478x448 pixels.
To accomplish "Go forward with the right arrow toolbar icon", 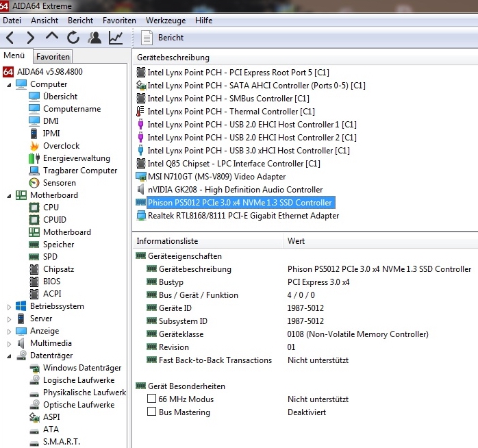I will 31,38.
